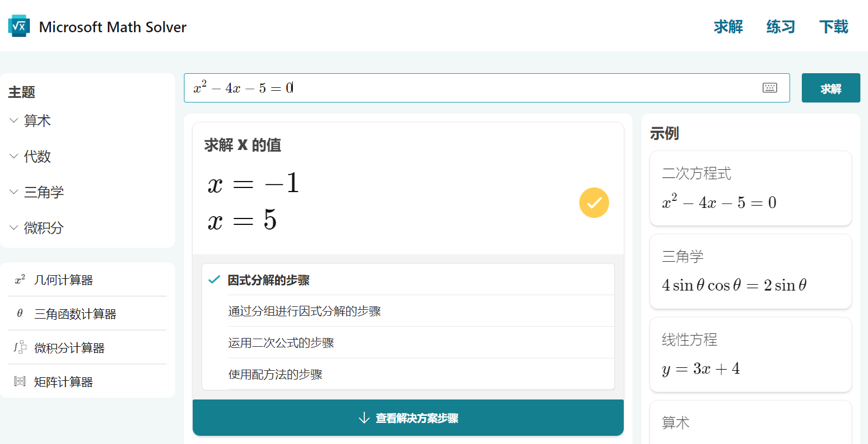
Task: Open the 微积分计算器 link
Action: pyautogui.click(x=70, y=348)
